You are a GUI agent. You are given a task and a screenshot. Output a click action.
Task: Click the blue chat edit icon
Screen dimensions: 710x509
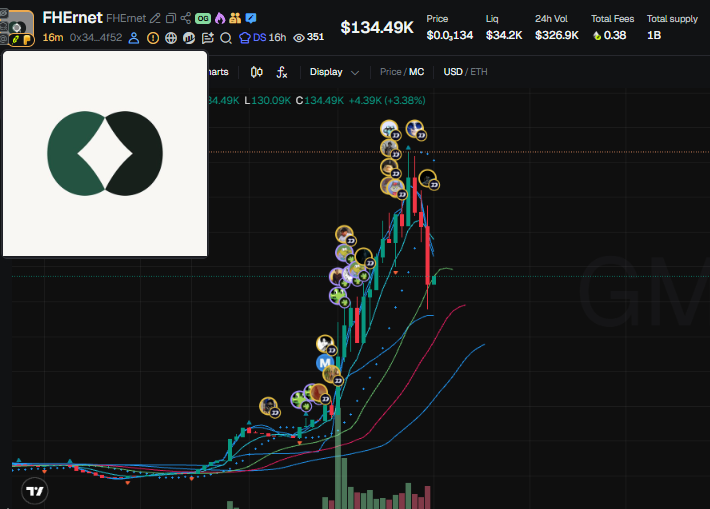(251, 18)
